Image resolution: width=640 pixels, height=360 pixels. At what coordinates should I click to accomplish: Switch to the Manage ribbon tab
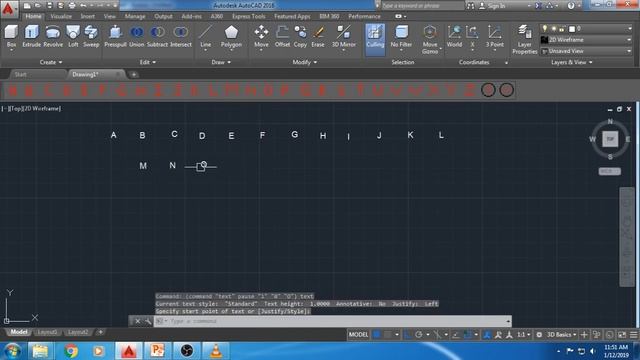click(x=135, y=16)
